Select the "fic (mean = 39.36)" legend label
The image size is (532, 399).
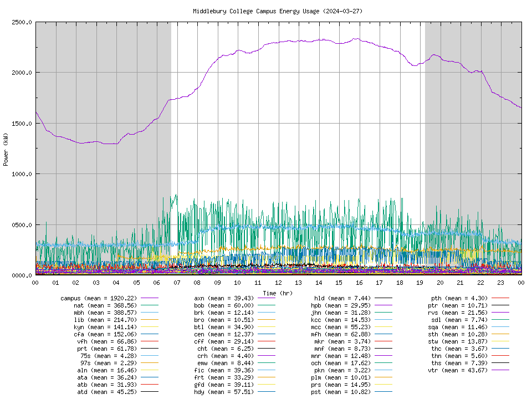coord(224,370)
